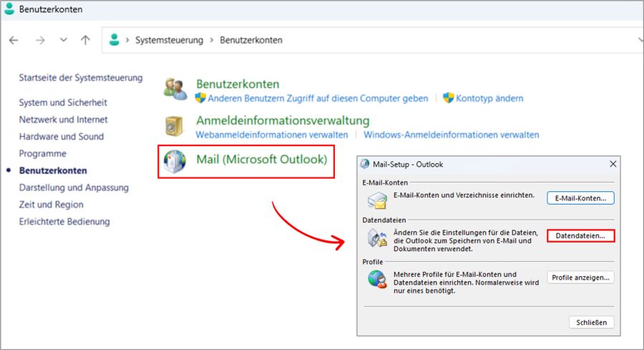Click shield icon beside Anderen Benutzern Zugriff

click(200, 98)
